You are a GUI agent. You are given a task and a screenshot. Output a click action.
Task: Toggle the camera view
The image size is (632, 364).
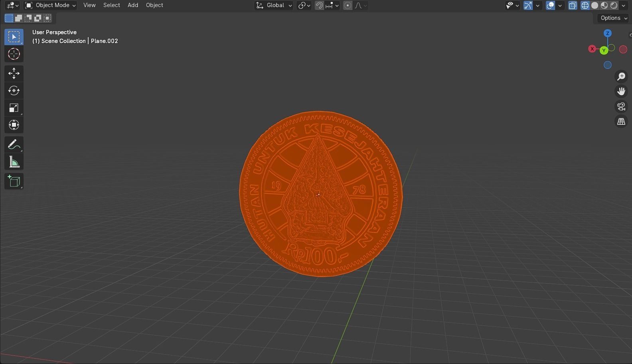(621, 106)
